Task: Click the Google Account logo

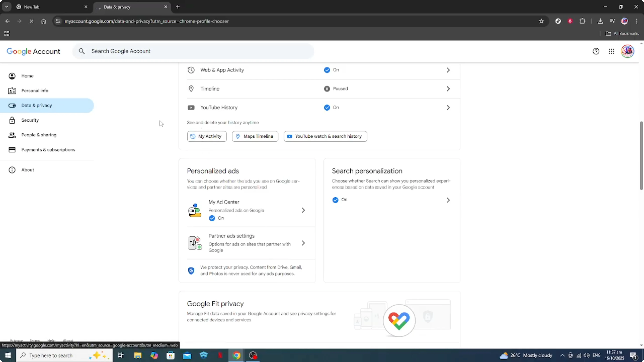Action: tap(33, 51)
